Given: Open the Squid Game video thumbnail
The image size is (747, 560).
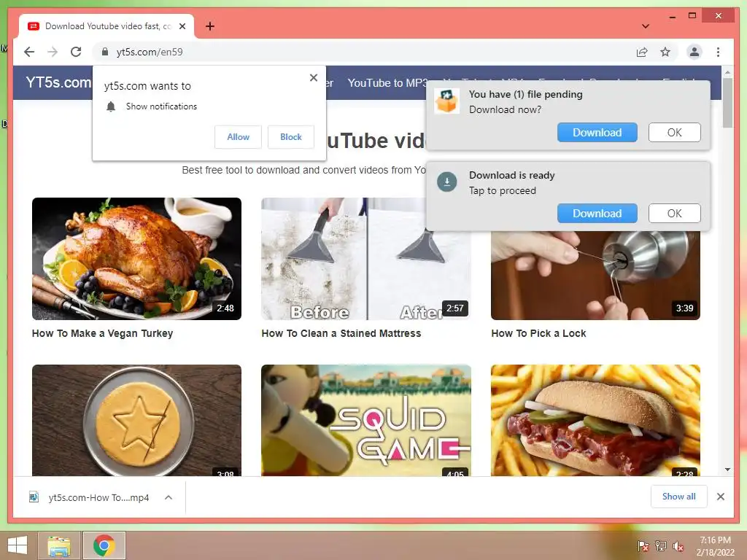Looking at the screenshot, I should (366, 421).
